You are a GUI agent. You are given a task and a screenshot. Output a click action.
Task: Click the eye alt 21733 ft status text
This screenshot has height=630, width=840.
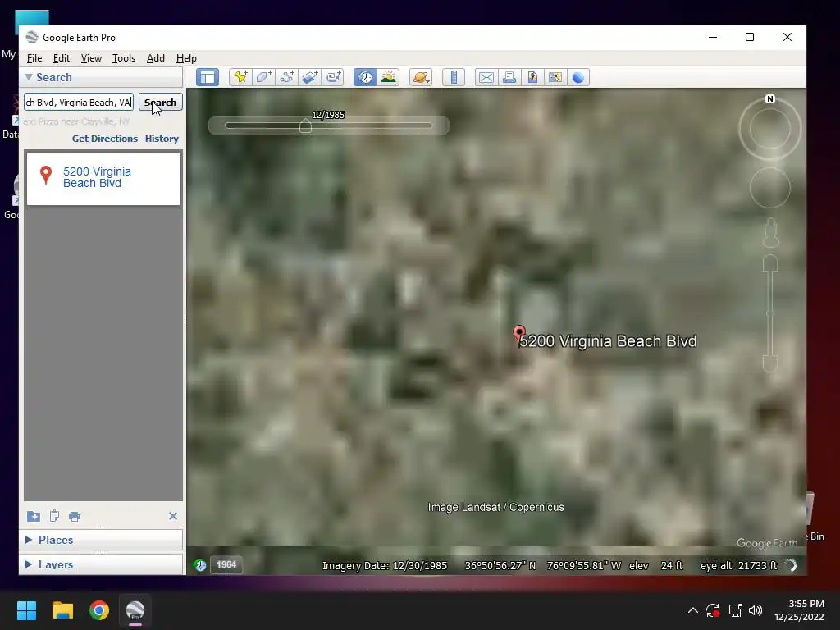(x=738, y=565)
